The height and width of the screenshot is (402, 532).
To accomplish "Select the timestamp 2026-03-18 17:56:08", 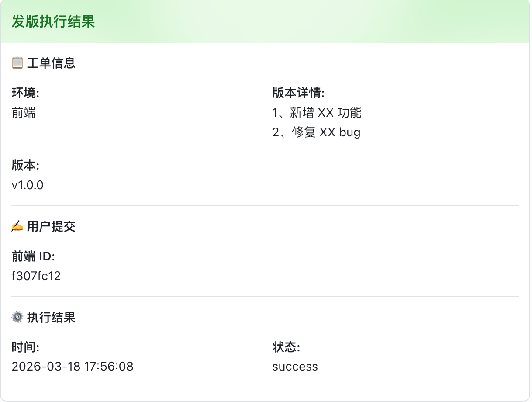I will point(73,366).
